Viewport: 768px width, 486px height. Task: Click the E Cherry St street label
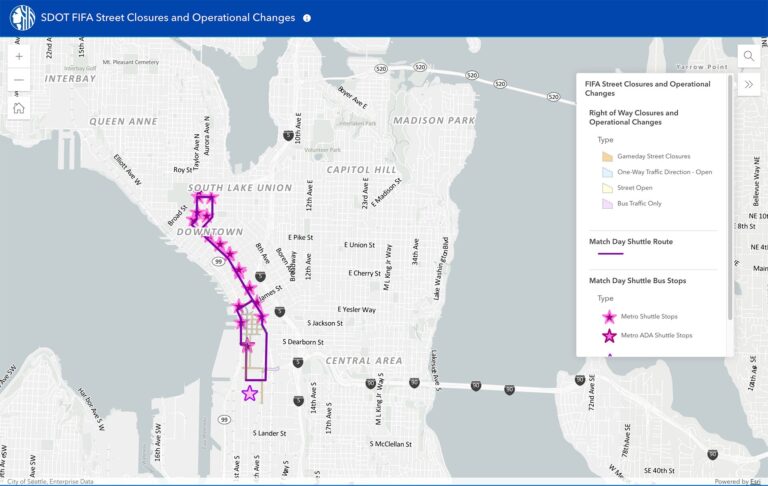[364, 273]
